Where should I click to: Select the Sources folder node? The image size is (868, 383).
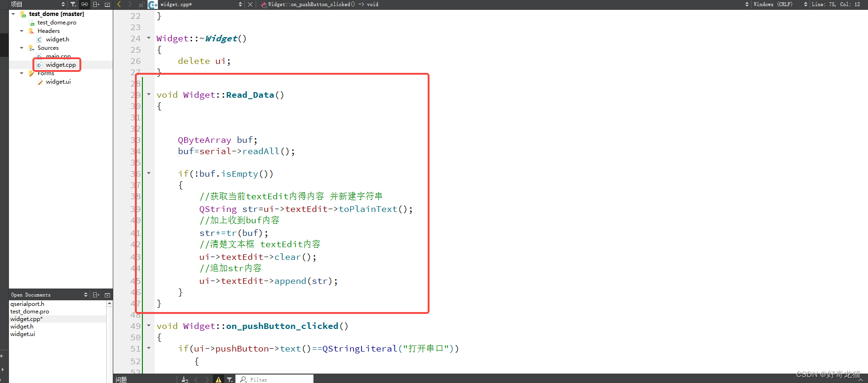tap(48, 48)
